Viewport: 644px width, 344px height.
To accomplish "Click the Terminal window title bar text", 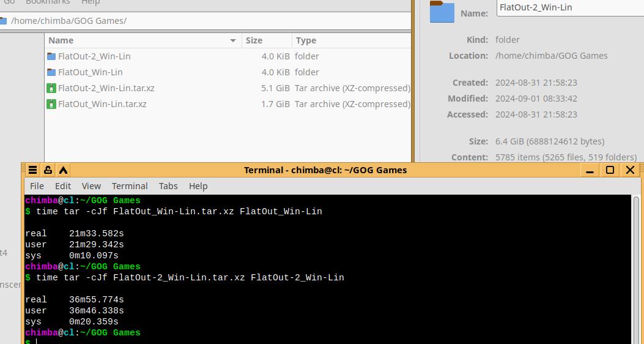I will [325, 170].
